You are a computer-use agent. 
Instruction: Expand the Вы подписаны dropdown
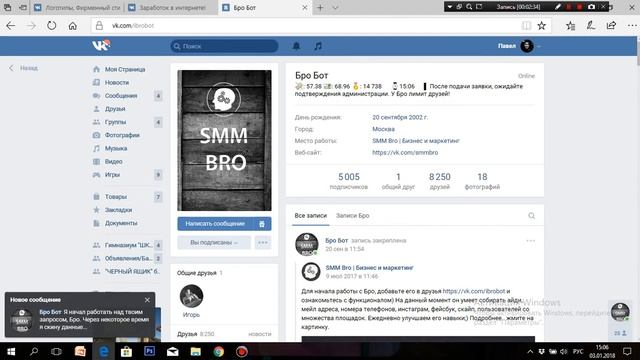tap(214, 242)
